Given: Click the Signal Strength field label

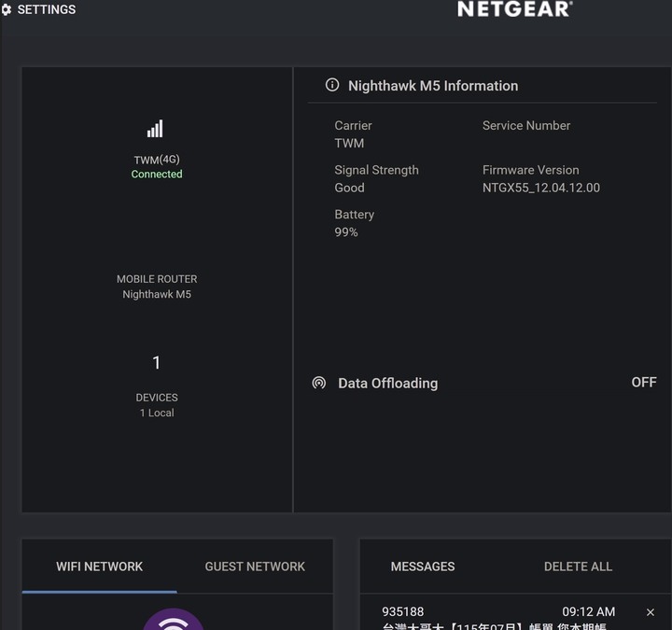Looking at the screenshot, I should [376, 170].
